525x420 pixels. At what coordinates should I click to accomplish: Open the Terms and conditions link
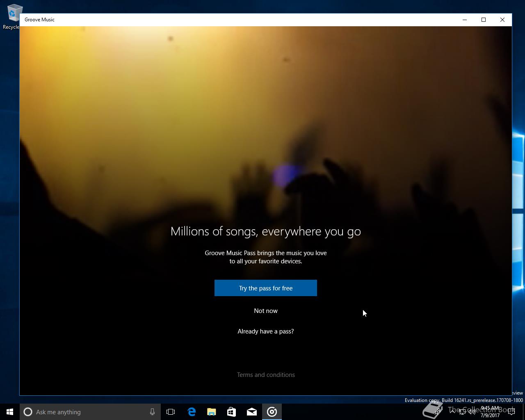click(x=266, y=374)
